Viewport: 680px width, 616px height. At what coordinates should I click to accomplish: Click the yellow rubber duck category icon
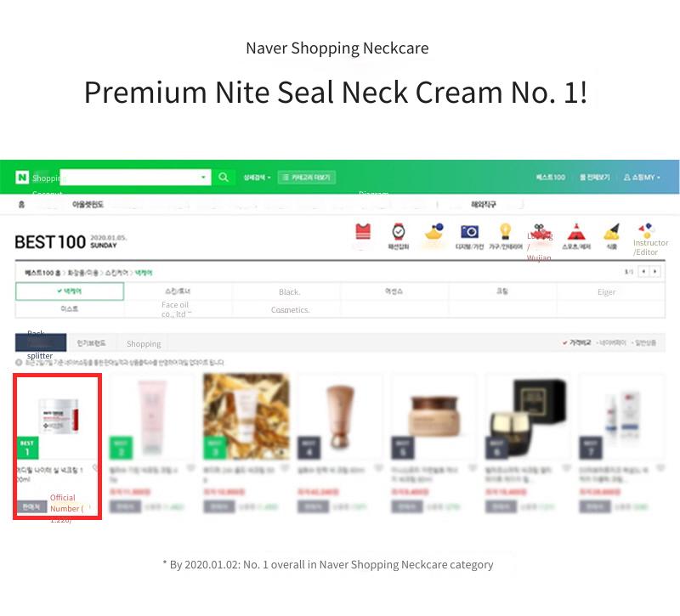click(x=434, y=231)
